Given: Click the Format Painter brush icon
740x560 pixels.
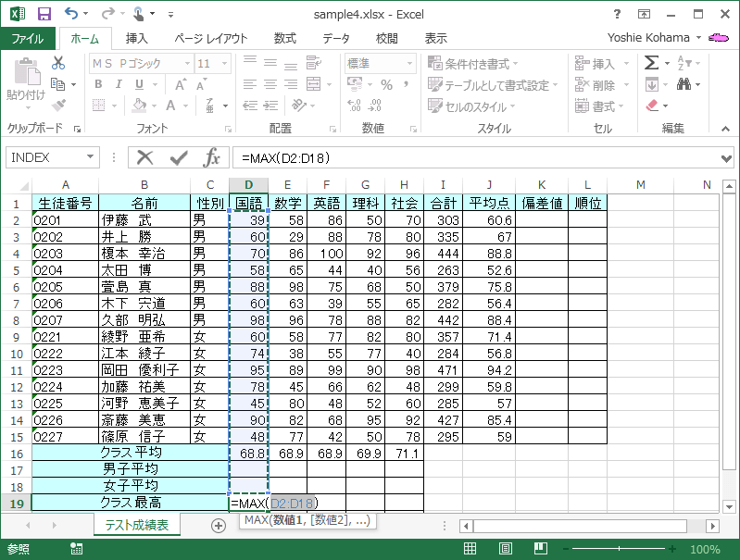Looking at the screenshot, I should pyautogui.click(x=58, y=106).
